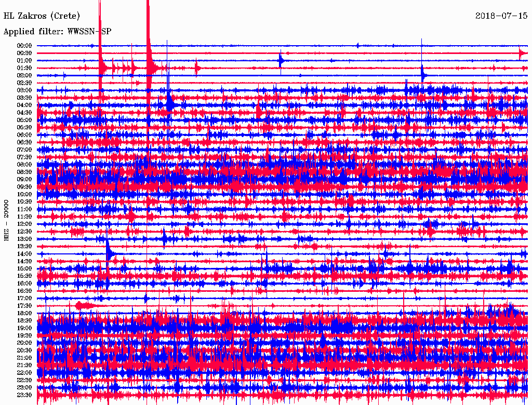Select the 13:30 time label
This screenshot has width=532, height=405.
coord(24,247)
